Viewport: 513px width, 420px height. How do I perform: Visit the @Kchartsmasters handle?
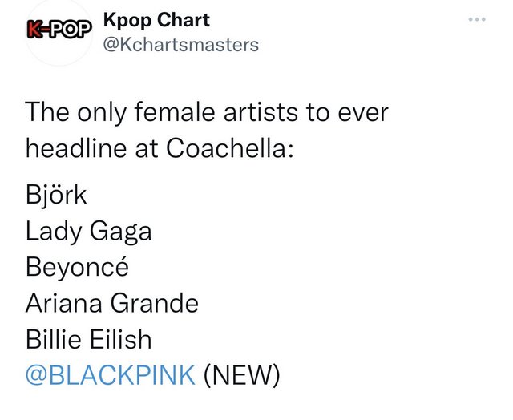[181, 45]
